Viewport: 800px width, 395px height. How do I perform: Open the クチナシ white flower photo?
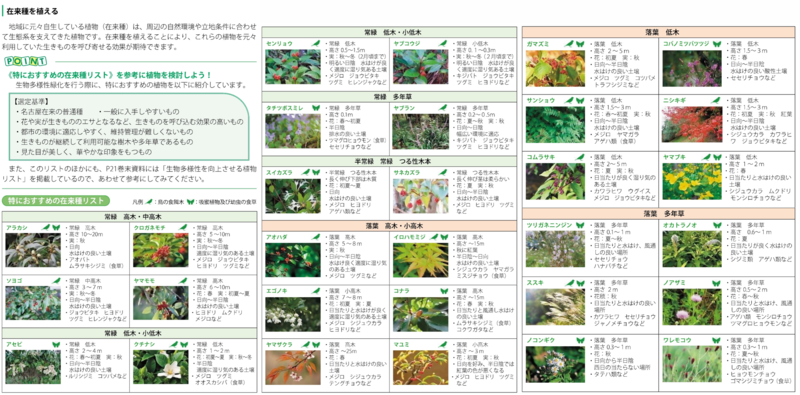[x=161, y=367]
